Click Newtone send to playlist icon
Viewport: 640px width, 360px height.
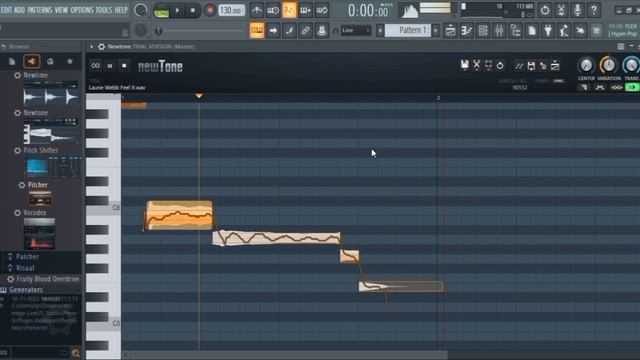coord(555,65)
